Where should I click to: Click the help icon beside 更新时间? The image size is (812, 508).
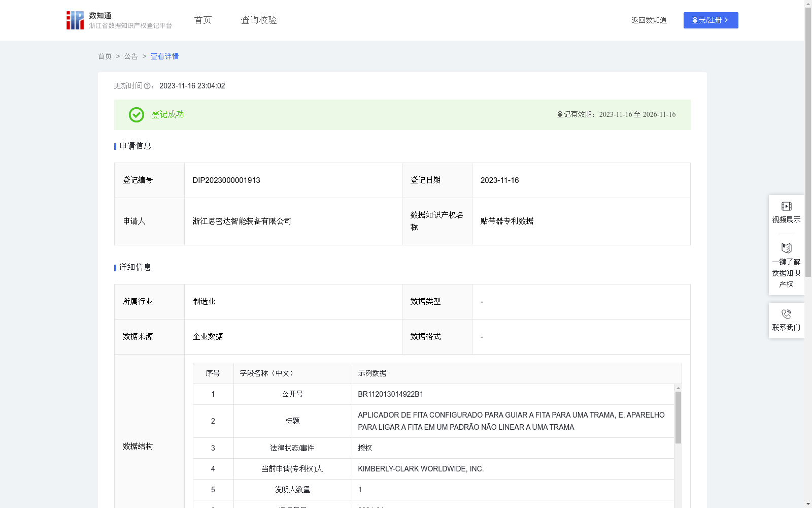[x=147, y=86]
